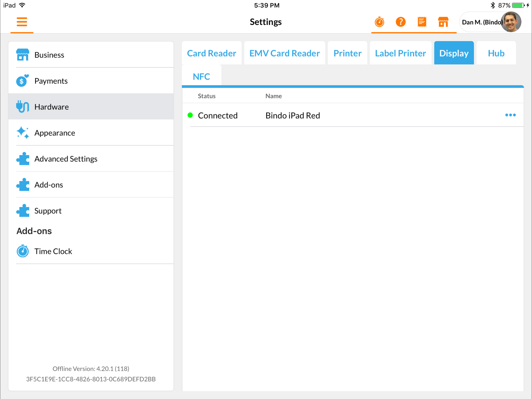Screen dimensions: 532x399
Task: Open Advanced Settings via the puzzle icon
Action: [x=22, y=159]
